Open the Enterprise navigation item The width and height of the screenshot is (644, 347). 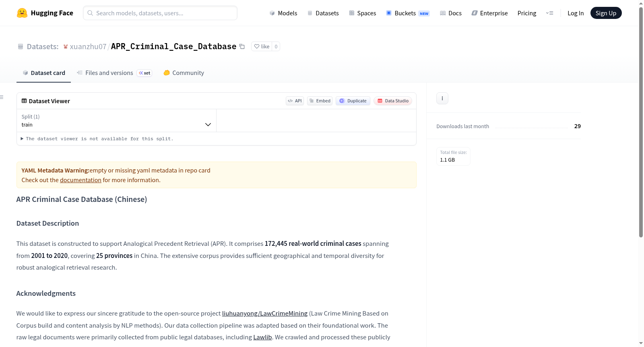489,13
